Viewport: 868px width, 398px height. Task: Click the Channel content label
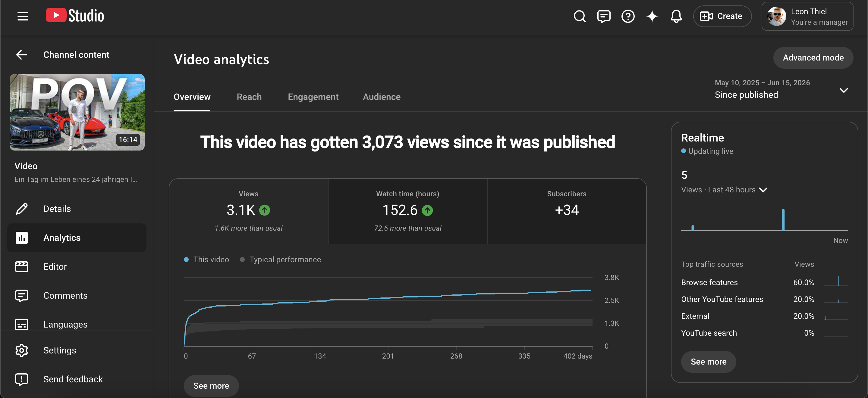point(76,54)
